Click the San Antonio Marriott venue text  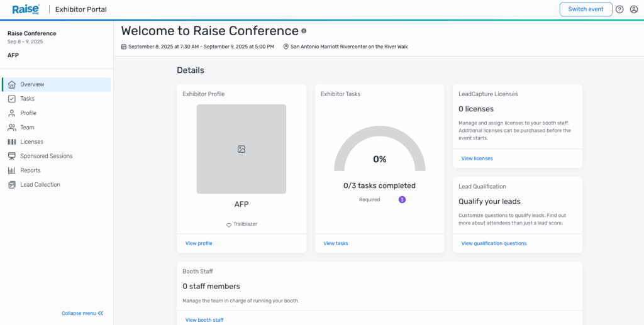(x=349, y=47)
